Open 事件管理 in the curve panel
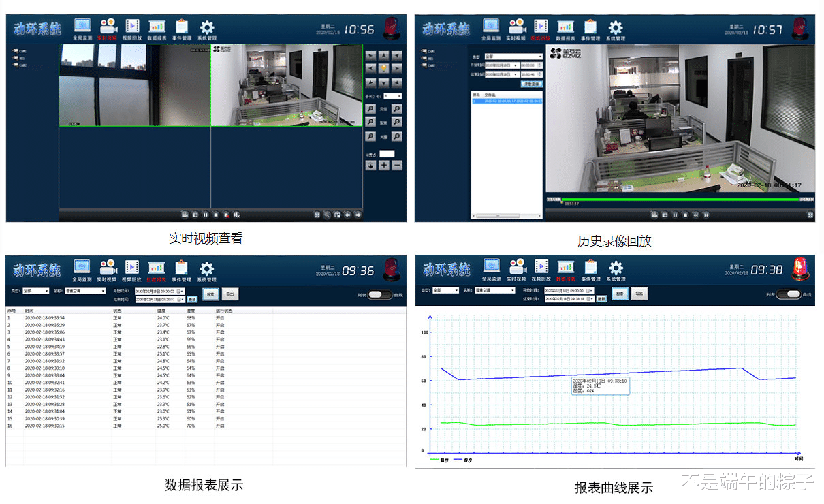This screenshot has height=504, width=824. tap(590, 271)
